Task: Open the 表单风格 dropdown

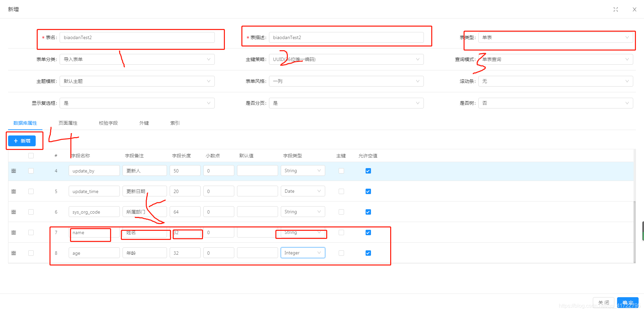Action: pyautogui.click(x=346, y=81)
